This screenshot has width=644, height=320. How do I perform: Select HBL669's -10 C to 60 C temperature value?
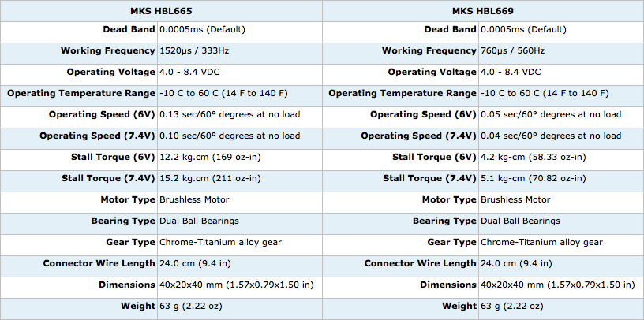(545, 94)
